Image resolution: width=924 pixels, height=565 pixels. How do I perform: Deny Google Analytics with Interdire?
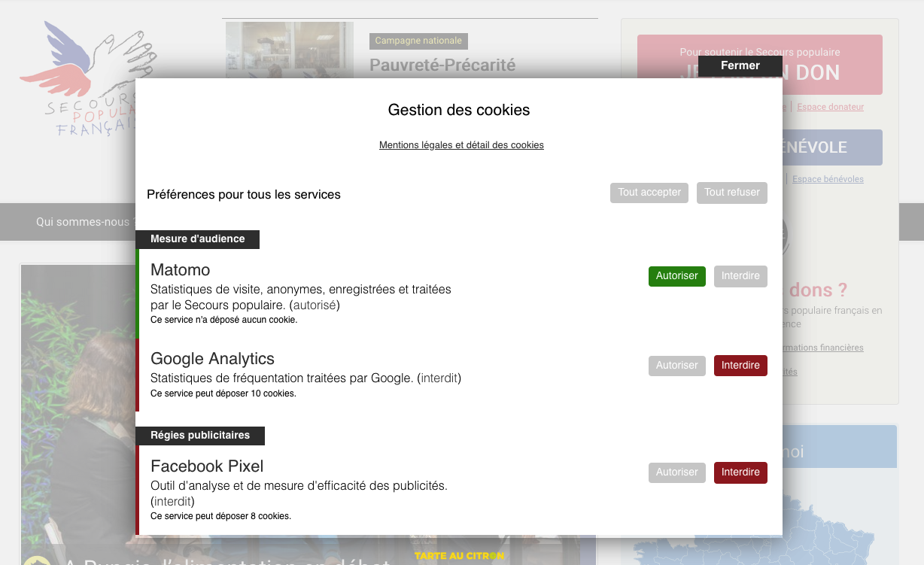tap(740, 366)
